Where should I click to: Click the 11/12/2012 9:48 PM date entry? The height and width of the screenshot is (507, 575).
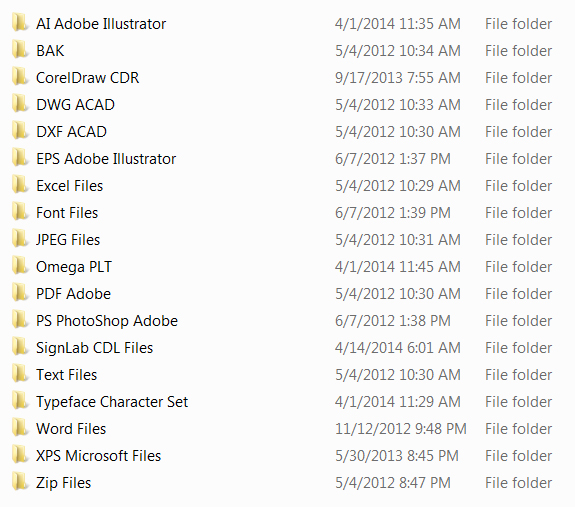tap(400, 429)
